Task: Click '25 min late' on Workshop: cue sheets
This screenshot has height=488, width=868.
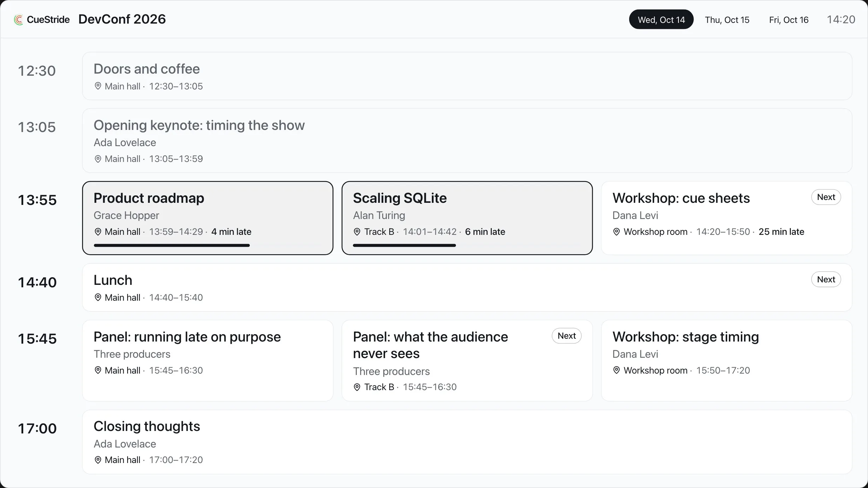Action: point(781,232)
